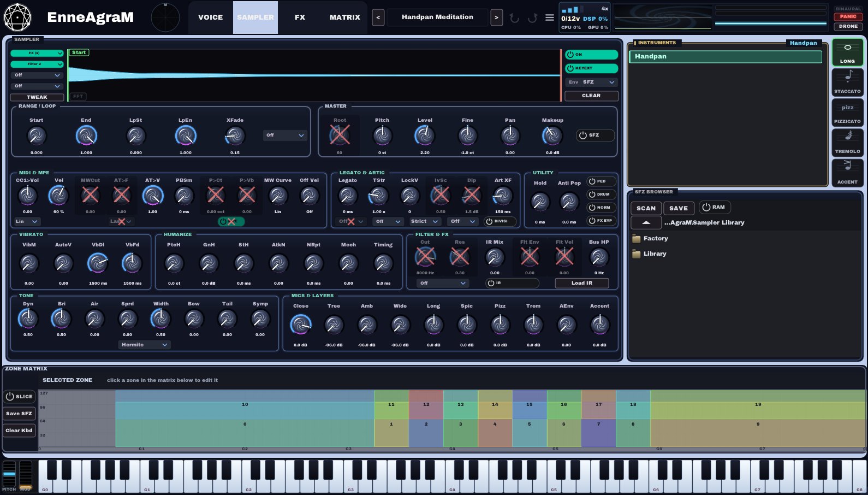
Task: Open the Env SFZ dropdown
Action: click(591, 82)
